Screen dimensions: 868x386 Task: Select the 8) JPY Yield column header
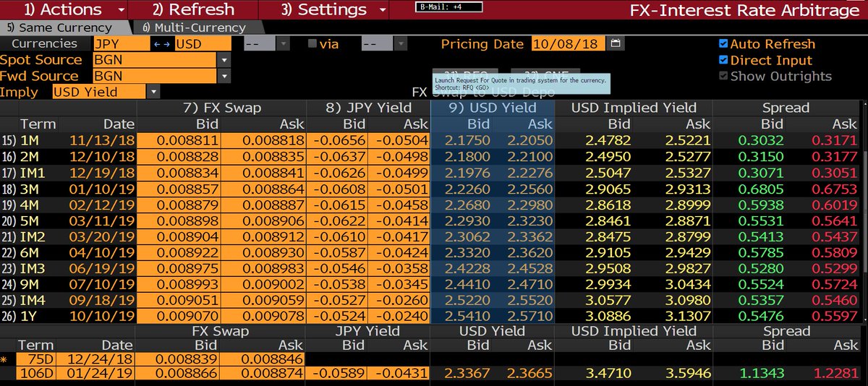coord(368,108)
